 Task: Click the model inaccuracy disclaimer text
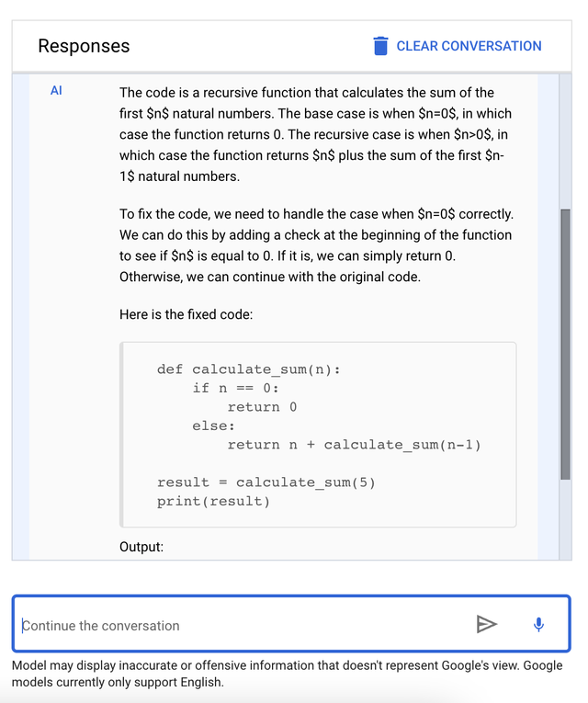287,674
